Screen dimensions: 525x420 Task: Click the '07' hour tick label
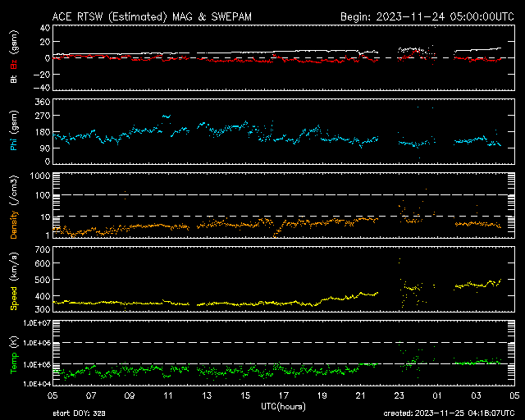pyautogui.click(x=91, y=396)
